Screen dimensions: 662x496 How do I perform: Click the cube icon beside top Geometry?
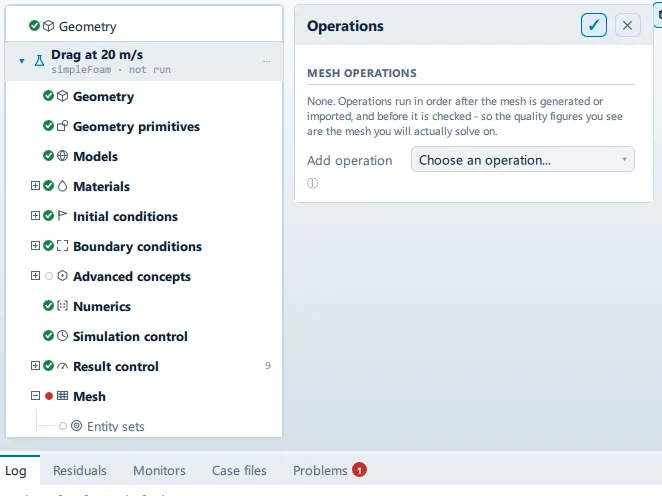(49, 26)
